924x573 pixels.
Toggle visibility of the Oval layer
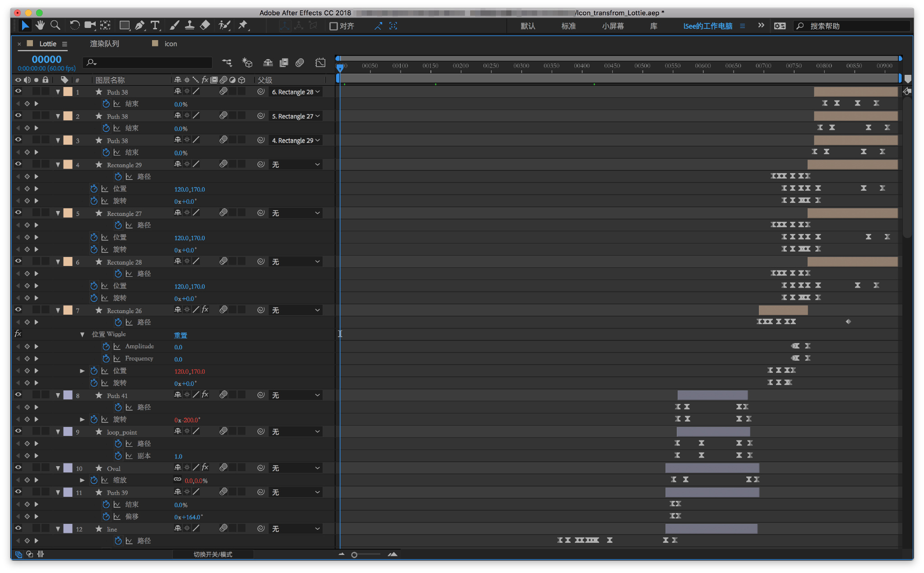18,468
